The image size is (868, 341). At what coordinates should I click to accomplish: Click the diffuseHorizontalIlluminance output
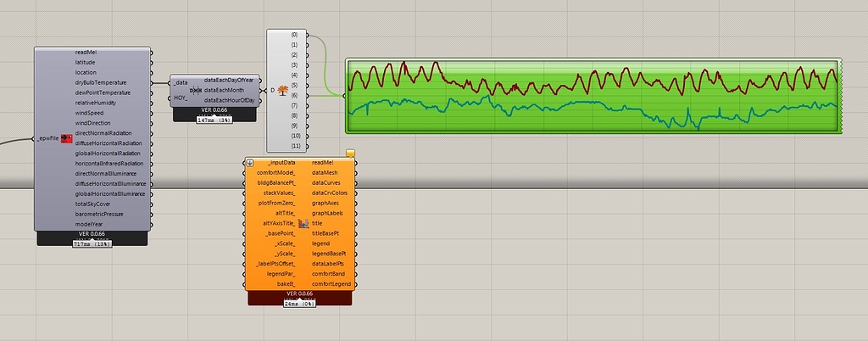(110, 183)
